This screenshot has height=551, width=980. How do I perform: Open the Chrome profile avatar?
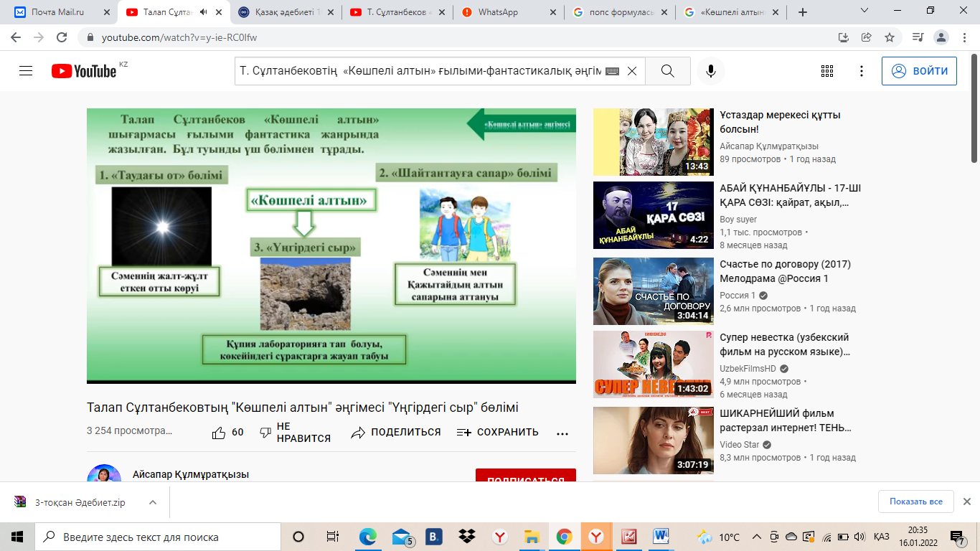(x=941, y=37)
